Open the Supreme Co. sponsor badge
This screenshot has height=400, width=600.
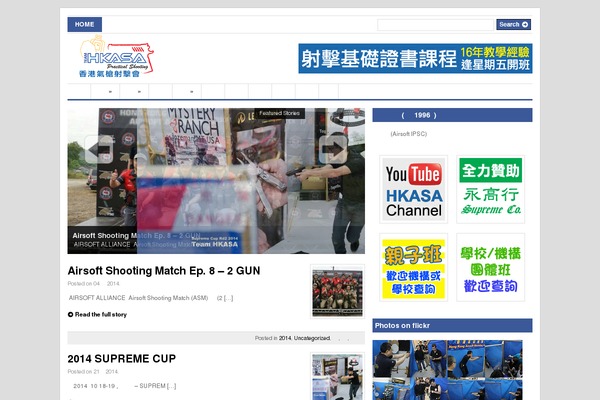tap(491, 189)
